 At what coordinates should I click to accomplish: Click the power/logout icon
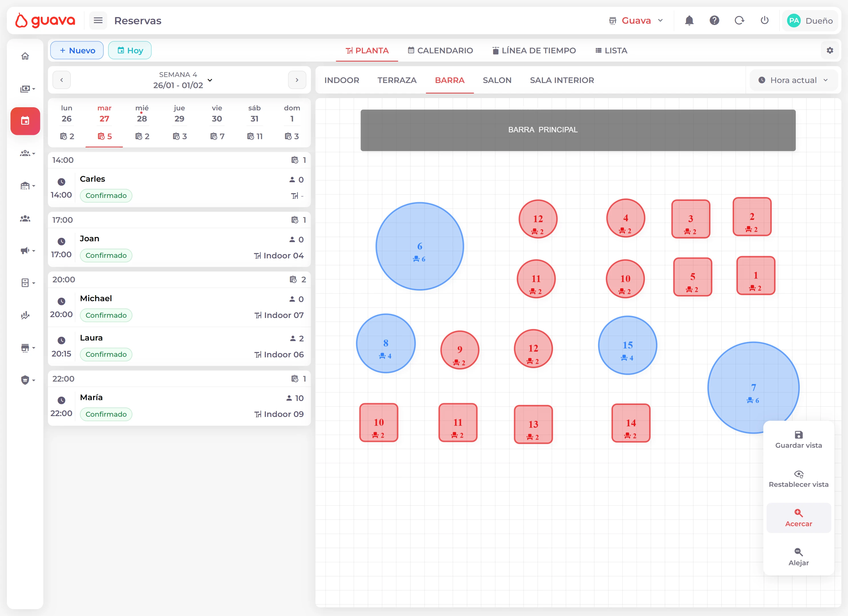click(764, 21)
